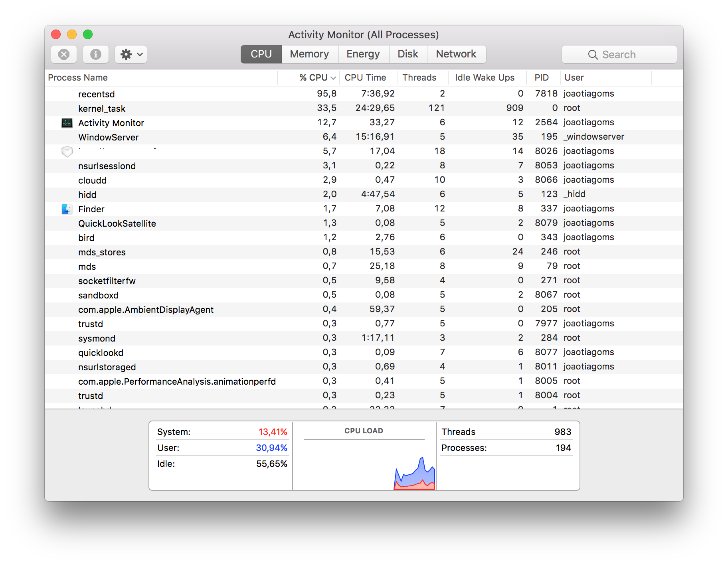The width and height of the screenshot is (728, 565).
Task: Select the quicklookd process
Action: point(101,353)
